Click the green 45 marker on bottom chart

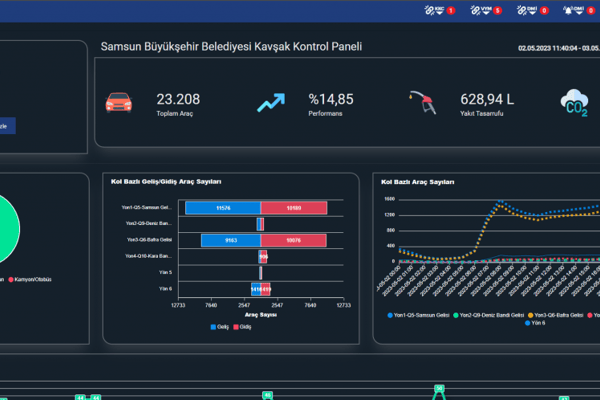[267, 395]
